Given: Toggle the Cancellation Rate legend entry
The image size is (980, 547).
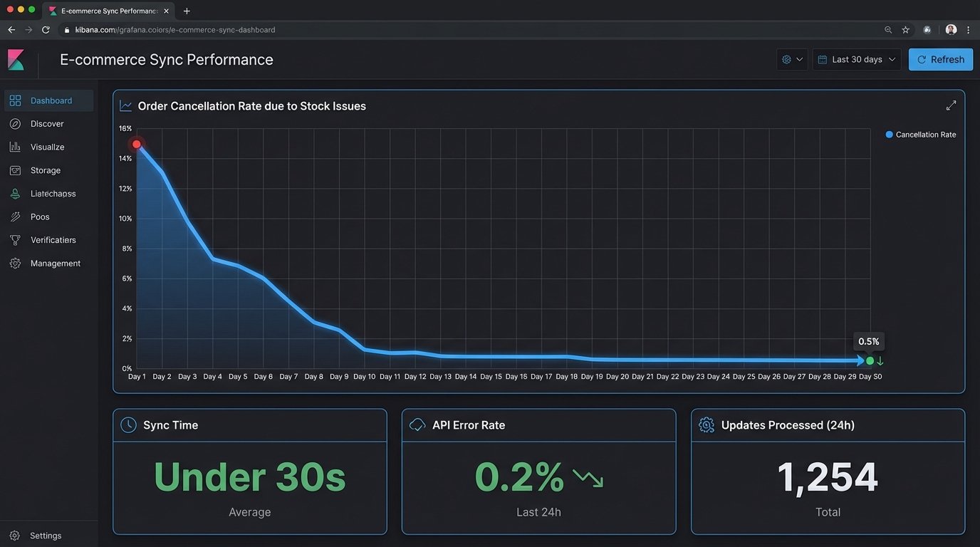Looking at the screenshot, I should 921,134.
